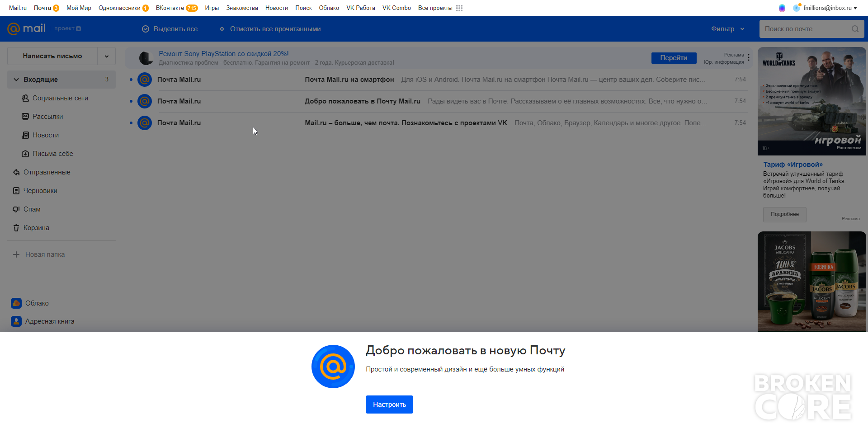Open the World of Tanks ad image
This screenshot has height=428, width=868.
[x=812, y=101]
